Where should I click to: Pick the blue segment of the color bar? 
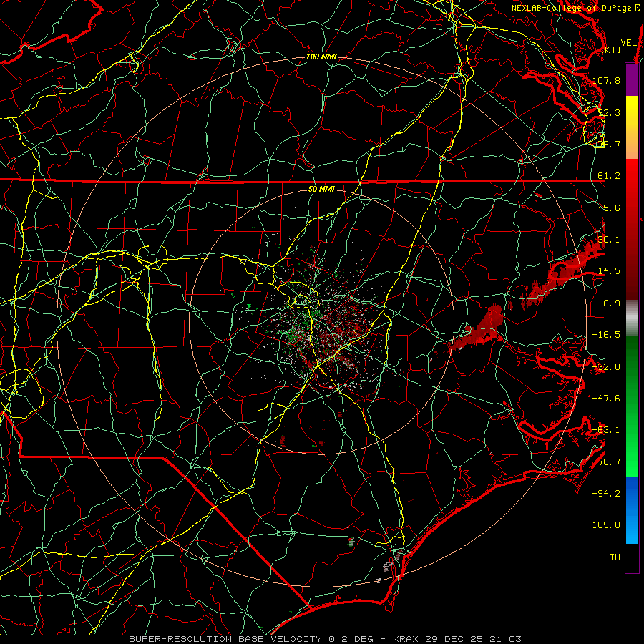click(632, 510)
